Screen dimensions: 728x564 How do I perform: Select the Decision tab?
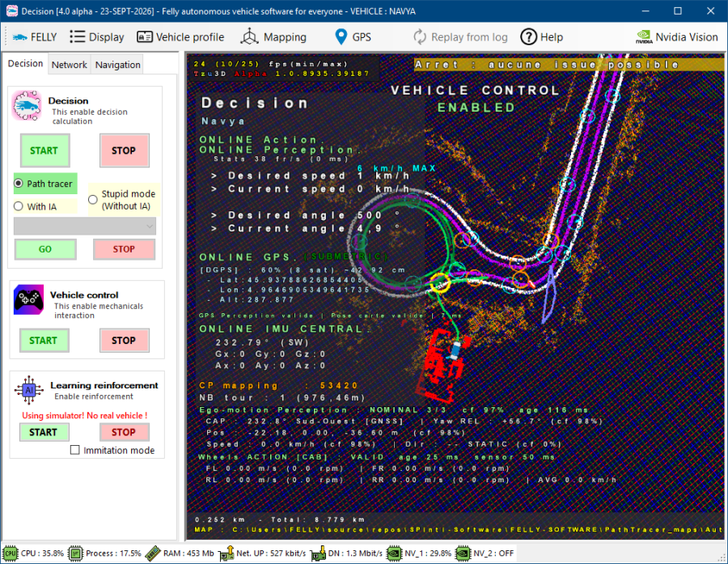[26, 64]
